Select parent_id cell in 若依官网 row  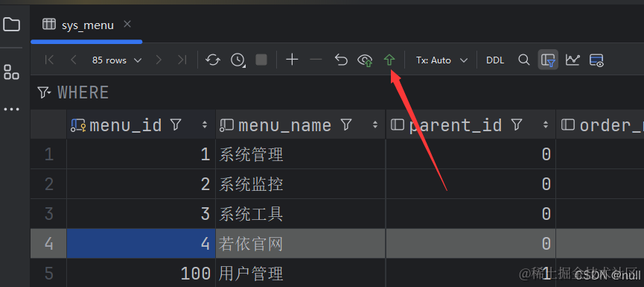click(471, 244)
